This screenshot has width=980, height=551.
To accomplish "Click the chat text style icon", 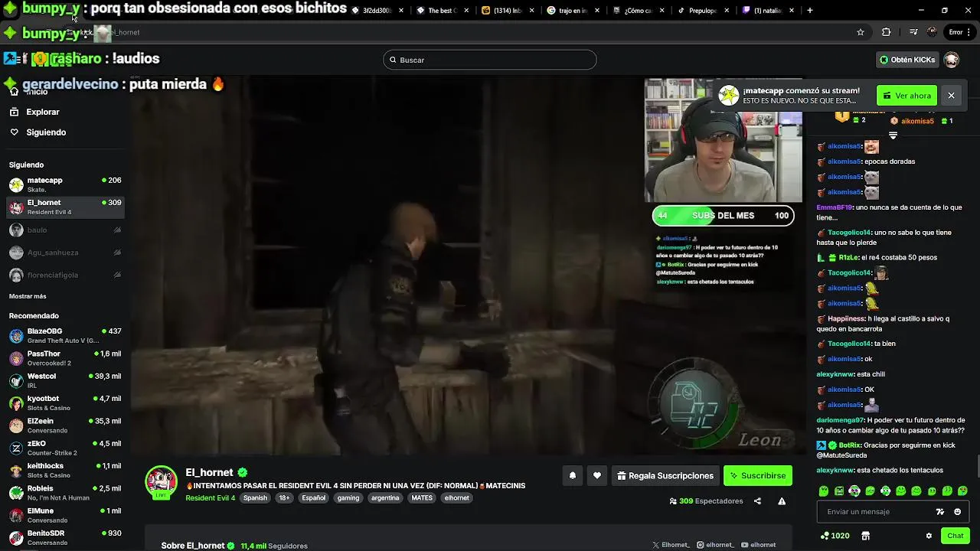I will [940, 512].
